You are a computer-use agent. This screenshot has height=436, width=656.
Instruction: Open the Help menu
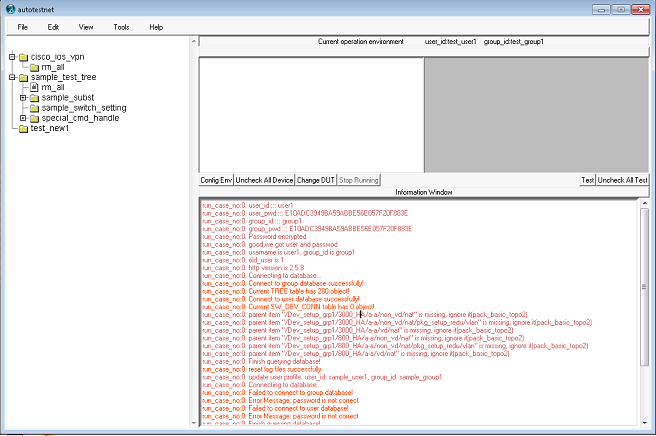[156, 26]
